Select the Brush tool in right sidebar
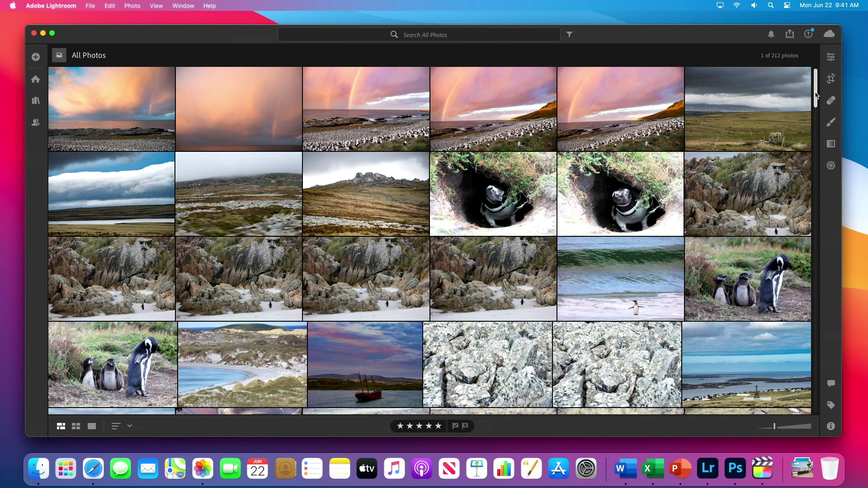Viewport: 868px width, 488px height. [831, 122]
